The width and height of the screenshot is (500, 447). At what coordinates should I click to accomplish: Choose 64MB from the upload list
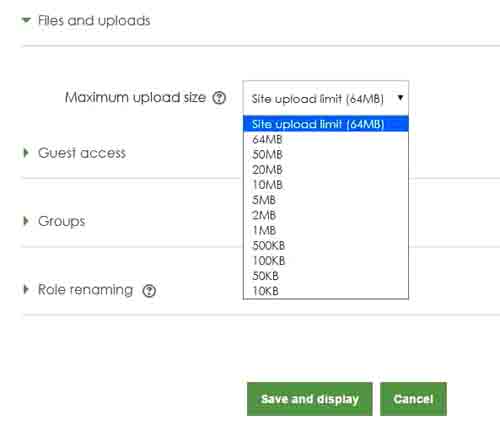[x=326, y=139]
